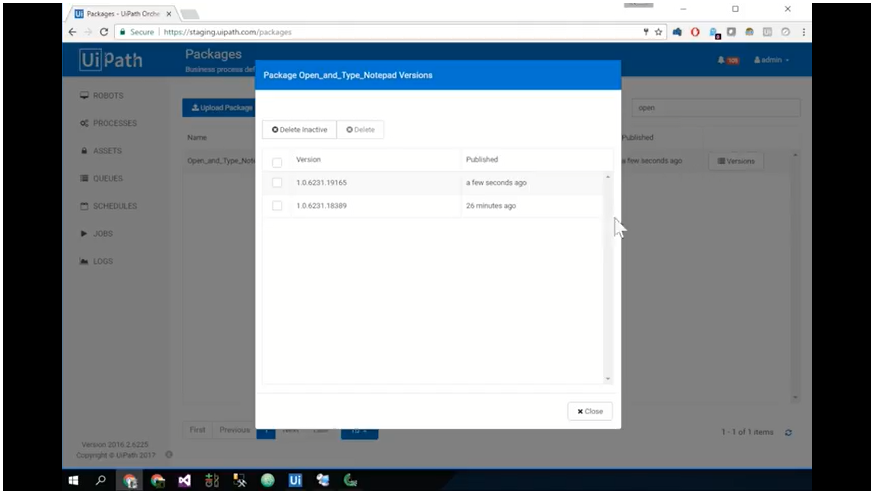876x495 pixels.
Task: Click the Queues list icon
Action: [84, 178]
